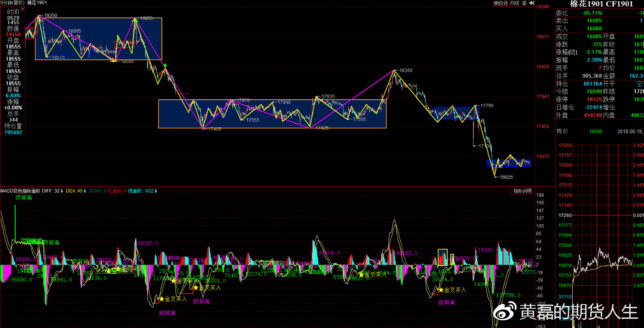This screenshot has height=328, width=644.
Task: Click the 持仓 661764 value
Action: click(592, 84)
